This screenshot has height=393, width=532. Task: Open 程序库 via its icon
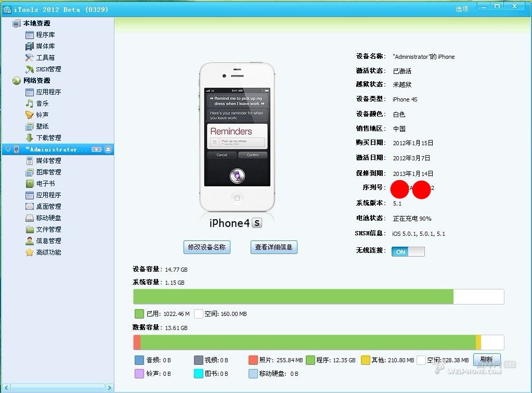pos(30,35)
